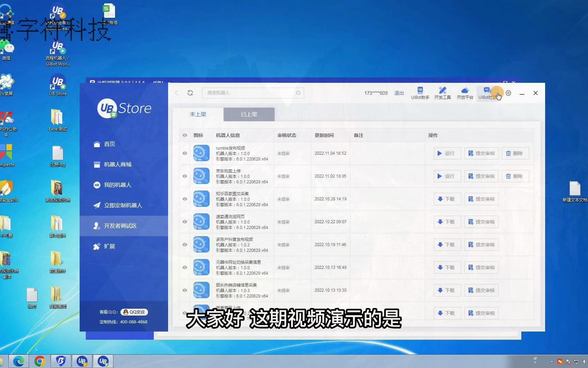Screen dimensions: 588x368
Task: Select 首页 in the sidebar
Action: tap(109, 144)
